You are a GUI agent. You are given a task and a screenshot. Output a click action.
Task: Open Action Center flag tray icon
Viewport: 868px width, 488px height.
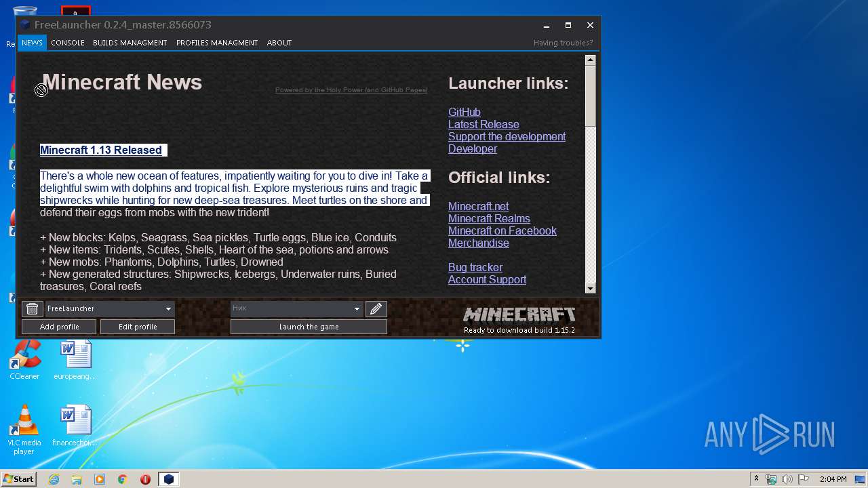[x=803, y=479]
